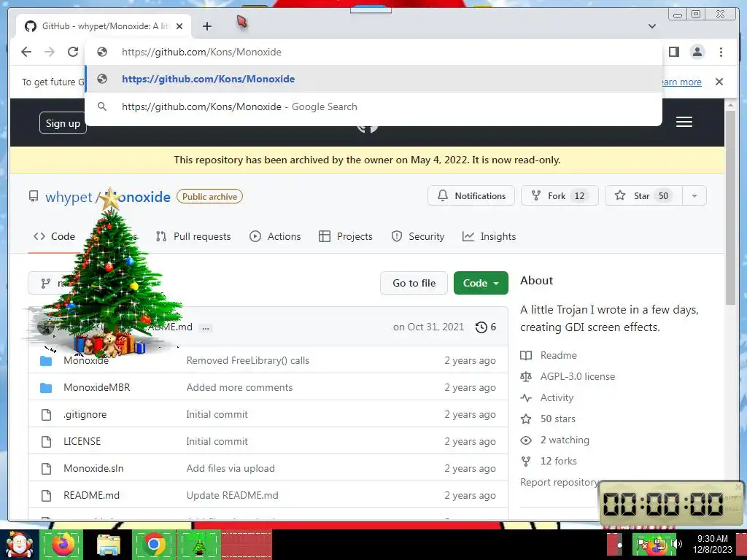The image size is (747, 560).
Task: Reload the current page
Action: pos(73,52)
